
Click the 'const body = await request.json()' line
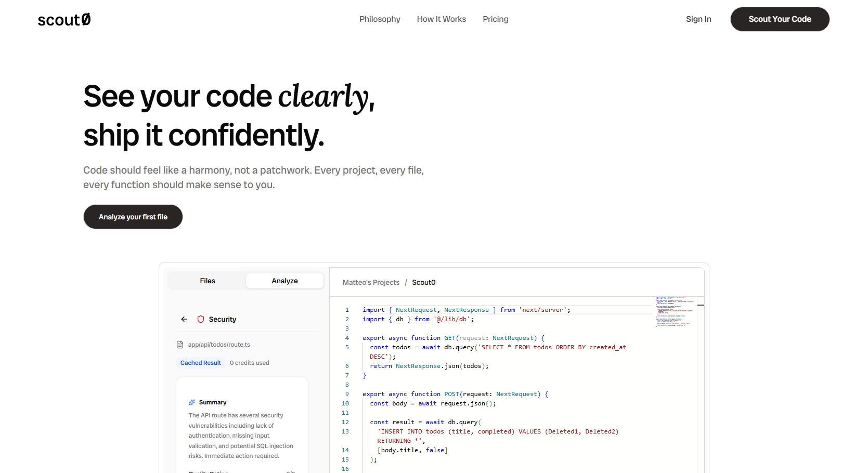point(433,403)
